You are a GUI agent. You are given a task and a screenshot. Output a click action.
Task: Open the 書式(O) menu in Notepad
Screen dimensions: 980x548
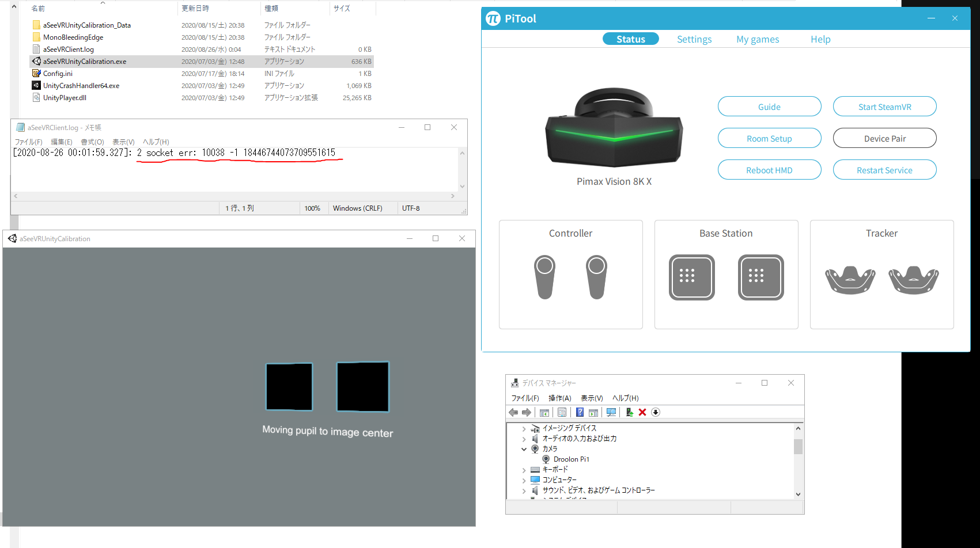pos(92,142)
